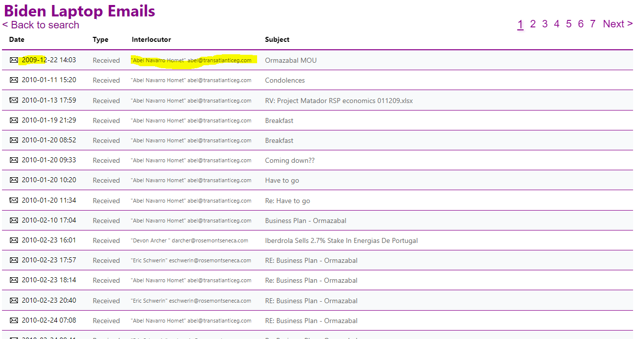Click the Type column header
This screenshot has width=644, height=339.
coord(100,39)
